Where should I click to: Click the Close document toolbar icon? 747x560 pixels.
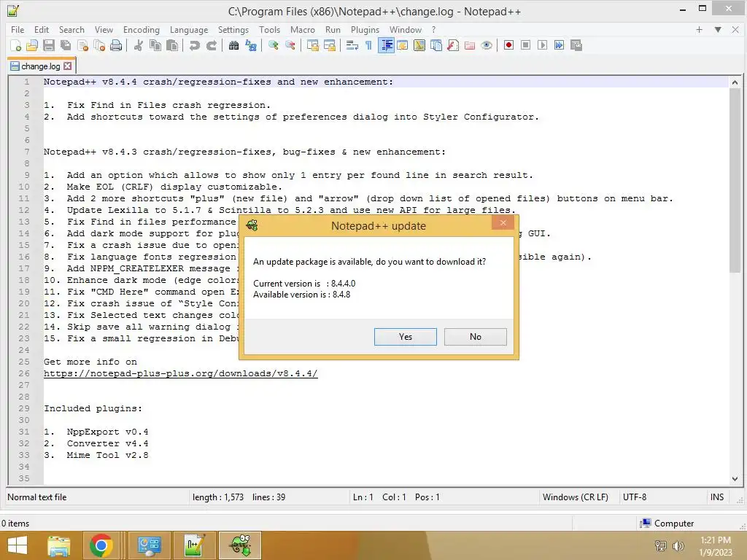82,45
